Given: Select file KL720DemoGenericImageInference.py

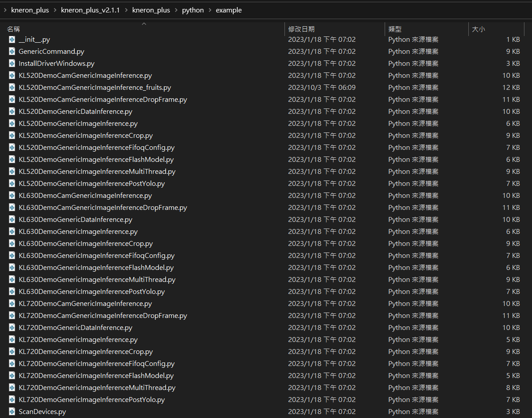Looking at the screenshot, I should click(x=78, y=340).
